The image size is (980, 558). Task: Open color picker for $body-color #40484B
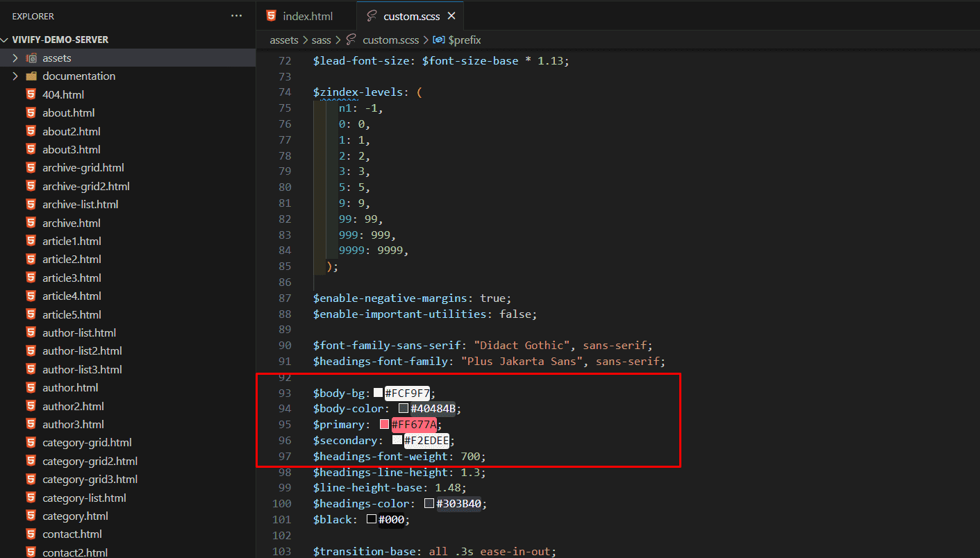point(404,409)
